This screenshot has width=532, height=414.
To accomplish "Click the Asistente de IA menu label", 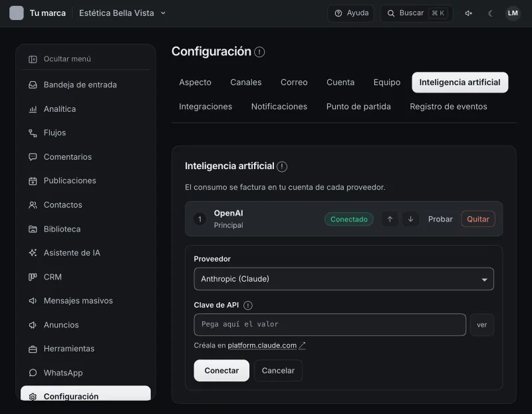I will (72, 253).
